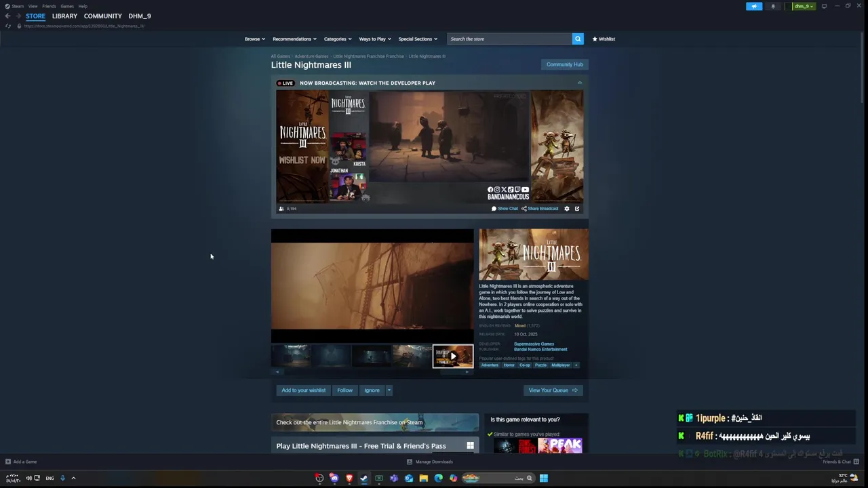Select the Co-op tag
The width and height of the screenshot is (868, 488).
[525, 365]
